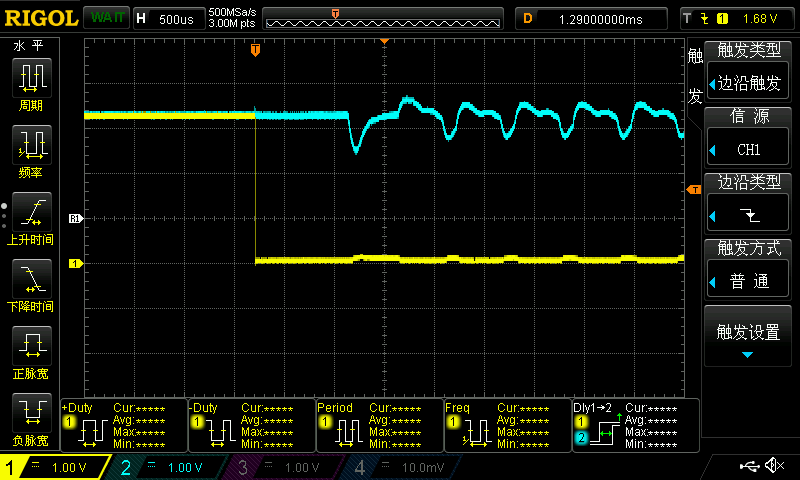Click the memory waveform overview bar
This screenshot has width=800, height=480.
tap(383, 19)
